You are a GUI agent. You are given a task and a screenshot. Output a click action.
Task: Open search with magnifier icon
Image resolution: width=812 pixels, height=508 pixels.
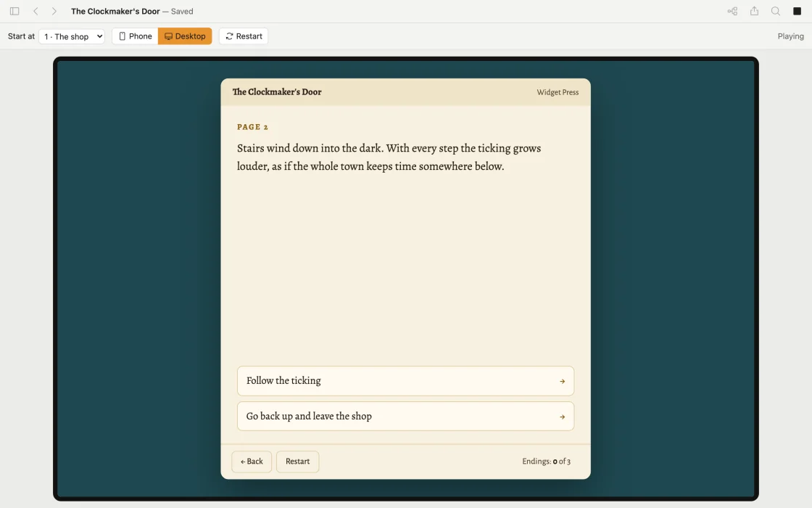click(775, 11)
